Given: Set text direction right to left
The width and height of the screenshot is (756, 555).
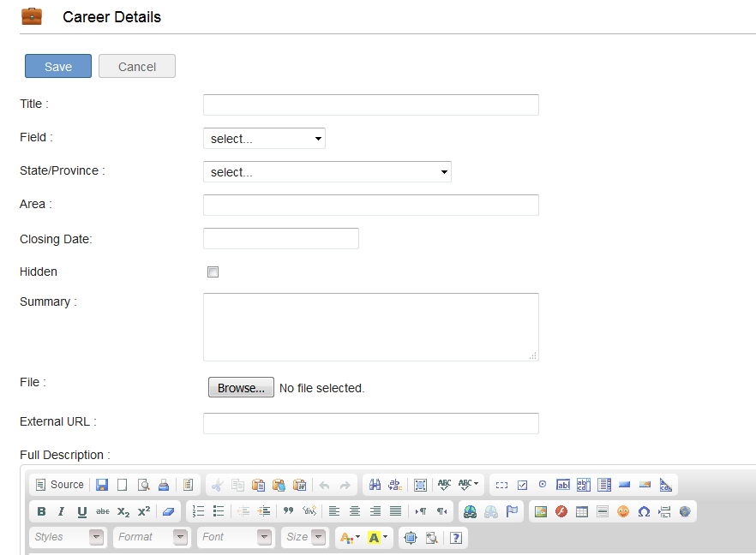Looking at the screenshot, I should pos(441,511).
